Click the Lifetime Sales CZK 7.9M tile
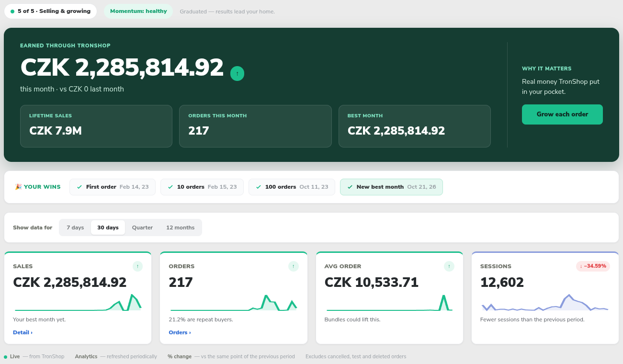 96,126
